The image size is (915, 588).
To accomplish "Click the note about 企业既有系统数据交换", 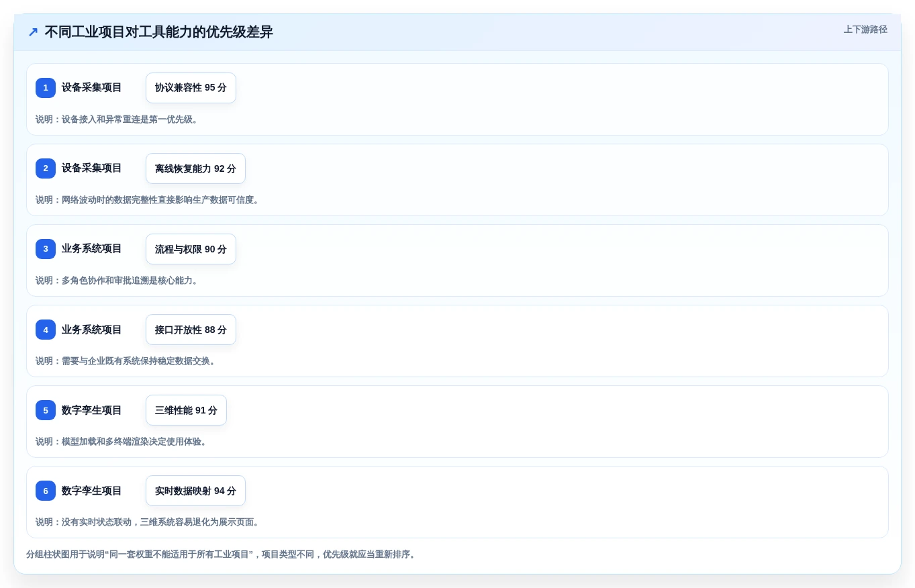I will (x=127, y=361).
